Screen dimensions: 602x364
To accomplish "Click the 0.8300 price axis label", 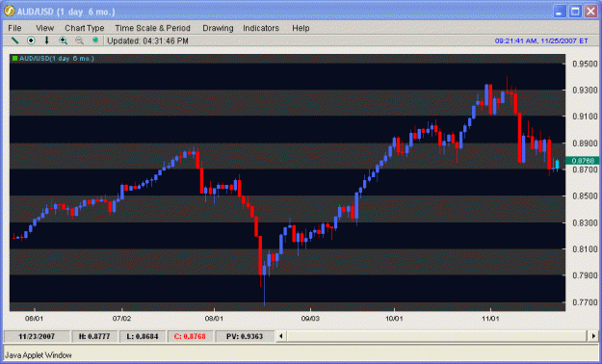I will [x=585, y=222].
